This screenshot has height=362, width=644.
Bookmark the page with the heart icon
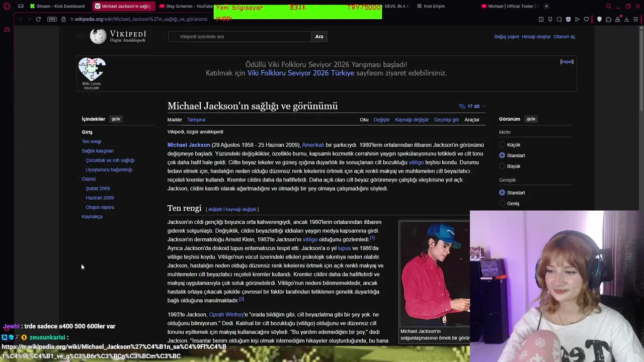[586, 19]
